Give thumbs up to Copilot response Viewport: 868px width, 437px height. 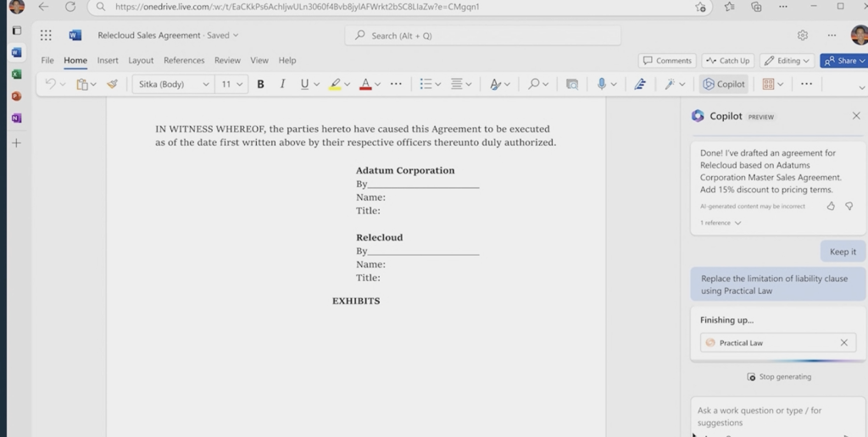pos(831,206)
